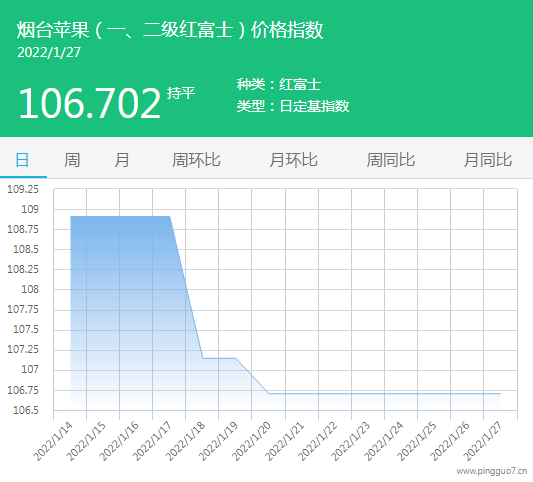
Task: Click the 106.75 y-axis label
Action: 23,390
